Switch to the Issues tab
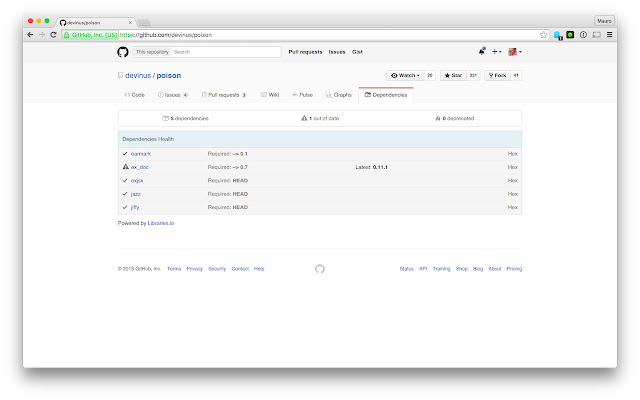 [x=173, y=95]
